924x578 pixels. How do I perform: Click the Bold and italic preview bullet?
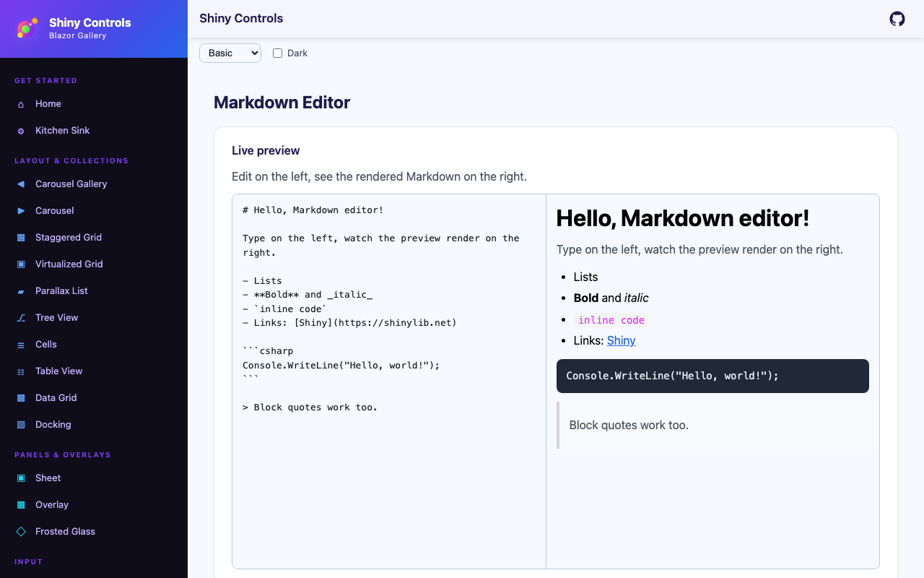pyautogui.click(x=611, y=298)
